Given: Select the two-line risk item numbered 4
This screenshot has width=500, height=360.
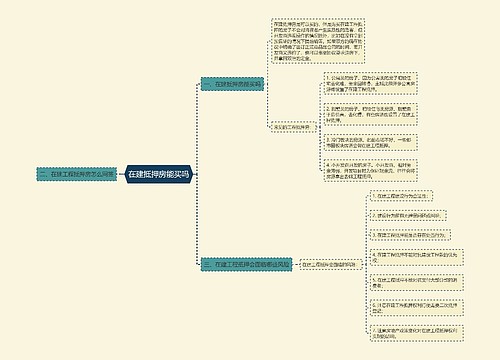Looking at the screenshot, I should coord(417,257).
